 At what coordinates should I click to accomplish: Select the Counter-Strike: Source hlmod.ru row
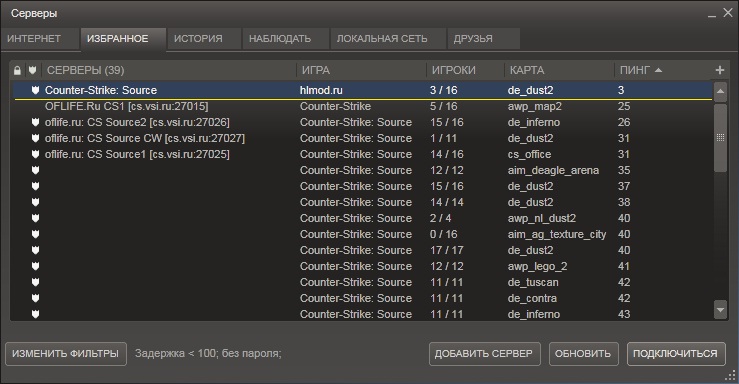click(x=363, y=90)
